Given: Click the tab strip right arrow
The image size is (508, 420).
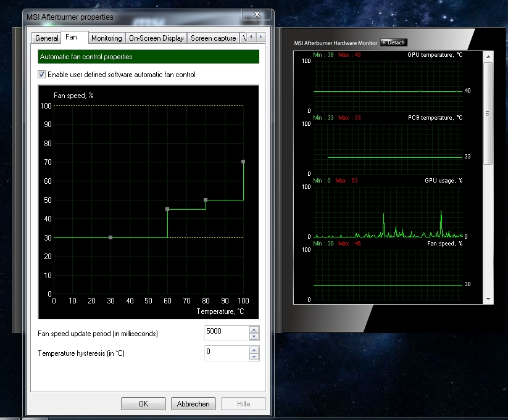Looking at the screenshot, I should point(261,37).
